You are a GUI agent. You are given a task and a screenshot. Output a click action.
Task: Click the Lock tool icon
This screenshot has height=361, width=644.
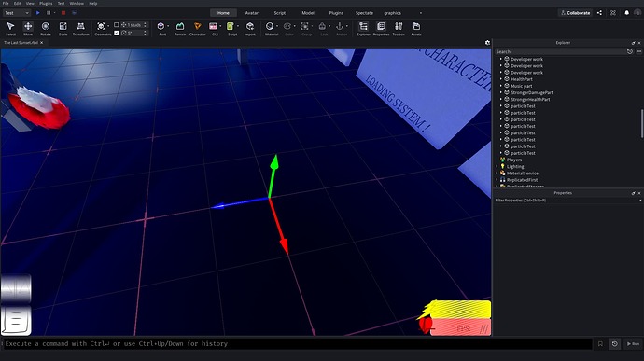[322, 26]
